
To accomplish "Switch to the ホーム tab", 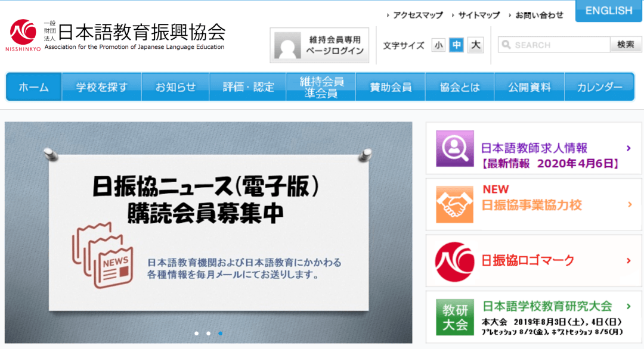I will tap(33, 86).
